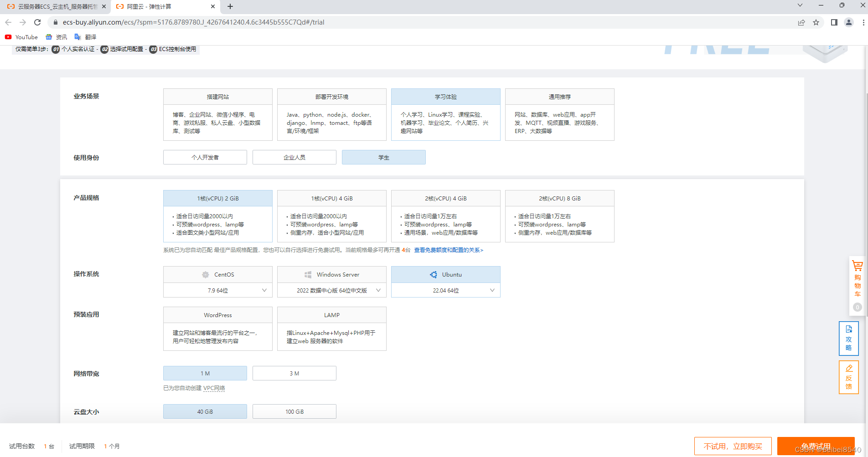
Task: Click the browser back arrow
Action: click(8, 22)
